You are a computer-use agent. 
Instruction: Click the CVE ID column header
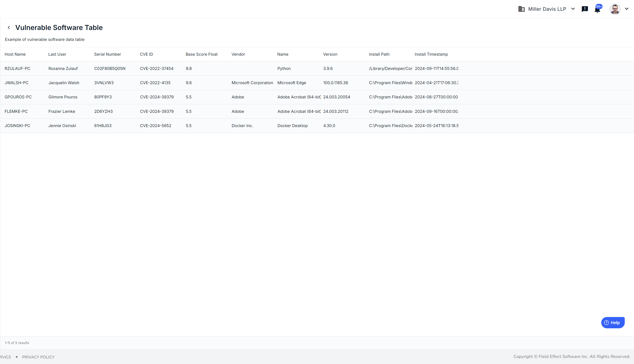tap(146, 54)
